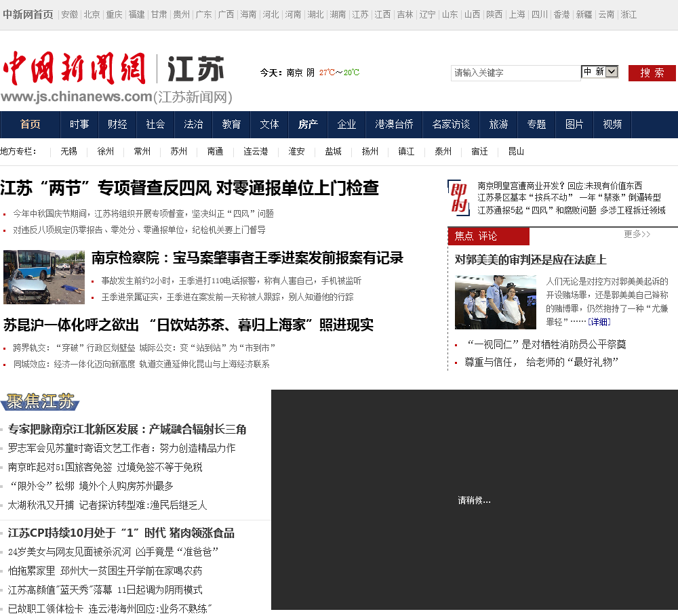Click the 中国新闻网 江苏 logo
Image resolution: width=678 pixels, height=616 pixels.
click(x=116, y=78)
